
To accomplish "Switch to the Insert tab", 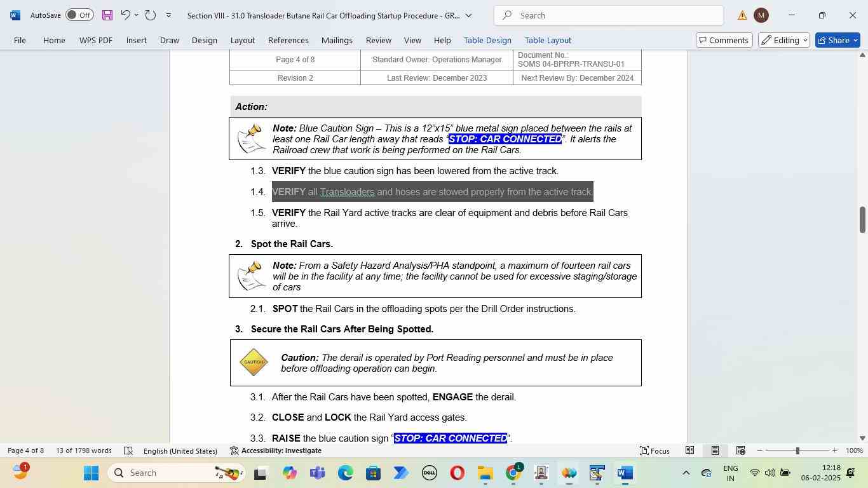I will 137,40.
